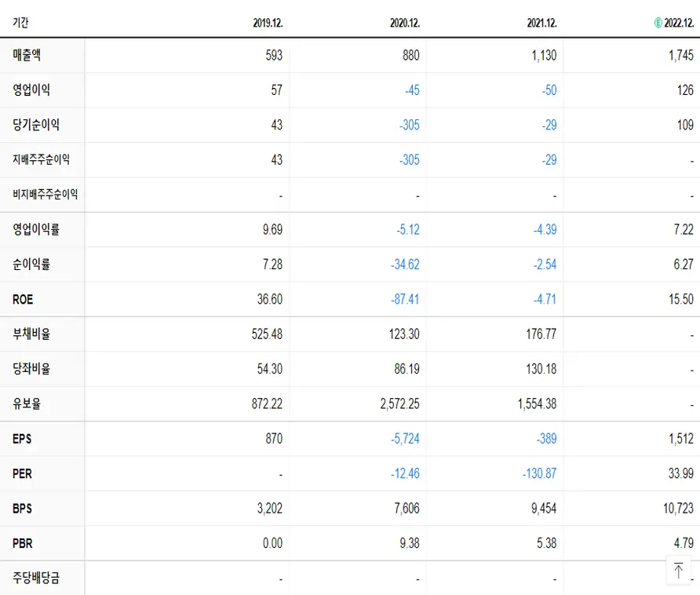Image resolution: width=700 pixels, height=595 pixels.
Task: Click the 4.79 PBR value
Action: [684, 542]
